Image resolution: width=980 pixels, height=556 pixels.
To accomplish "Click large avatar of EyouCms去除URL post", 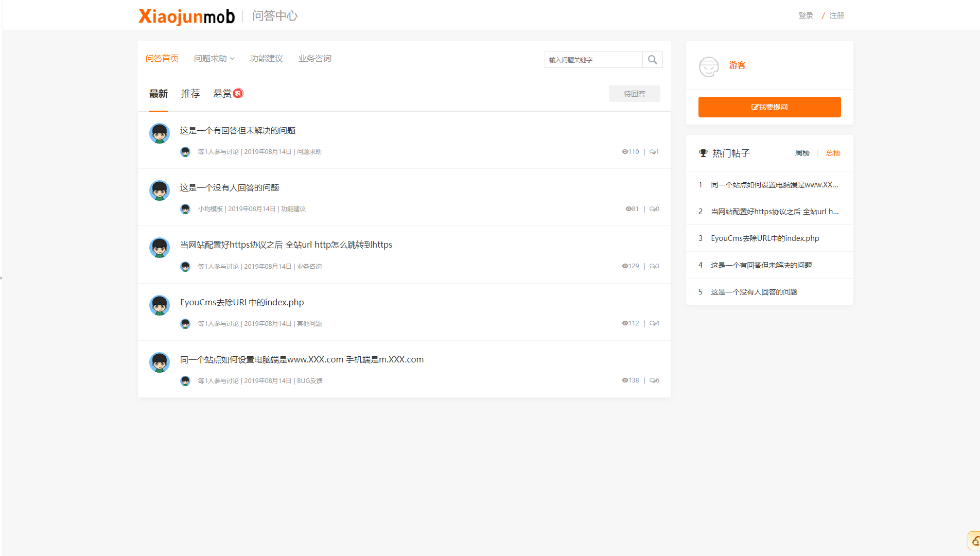I will tap(160, 305).
